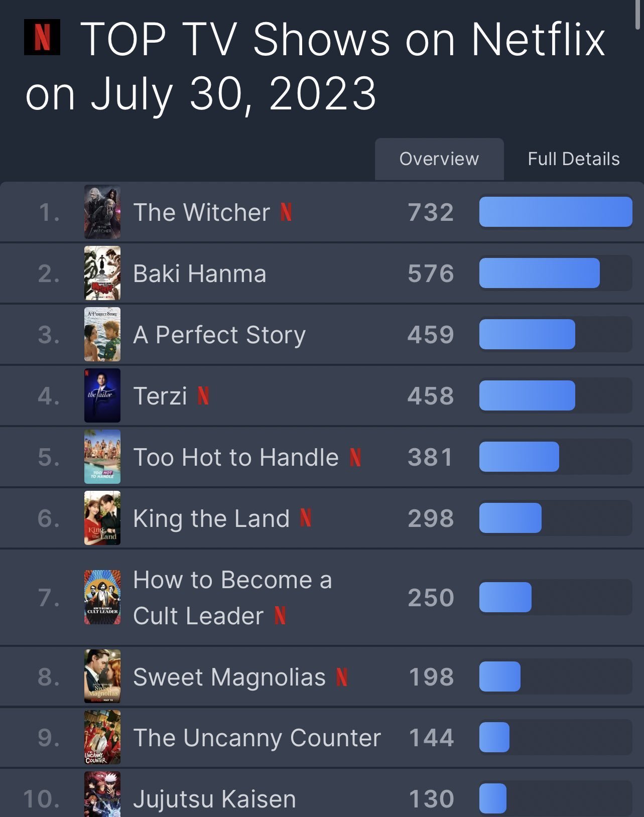This screenshot has height=817, width=644.
Task: Go to The Uncanny Counter show page
Action: point(257,738)
